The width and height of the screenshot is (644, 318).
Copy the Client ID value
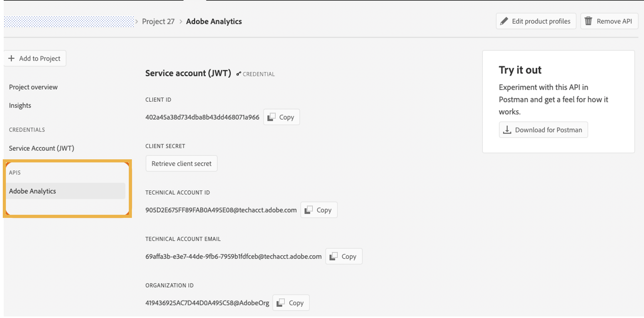click(x=281, y=117)
